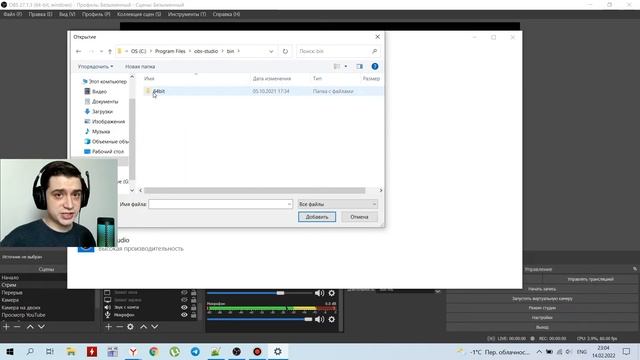Add a new scene with plus icon
The image size is (640, 360).
pos(6,327)
